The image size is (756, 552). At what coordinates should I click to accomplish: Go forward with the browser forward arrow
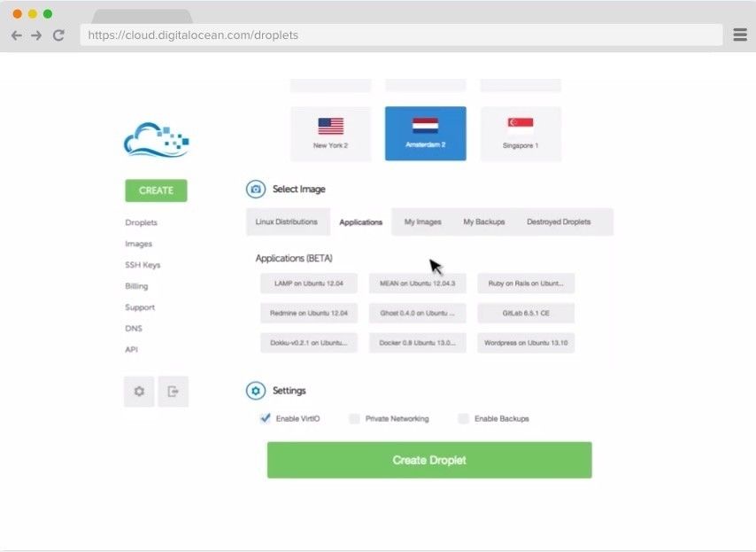(x=36, y=35)
